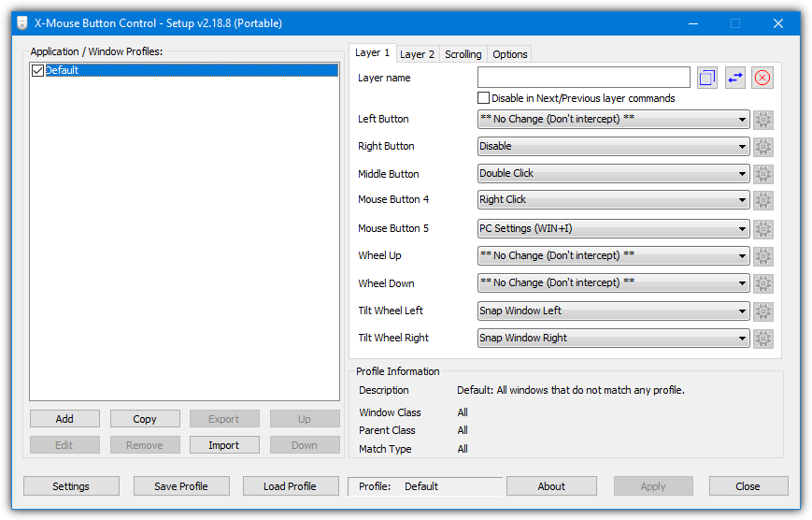Open gear settings for Right Button

762,147
